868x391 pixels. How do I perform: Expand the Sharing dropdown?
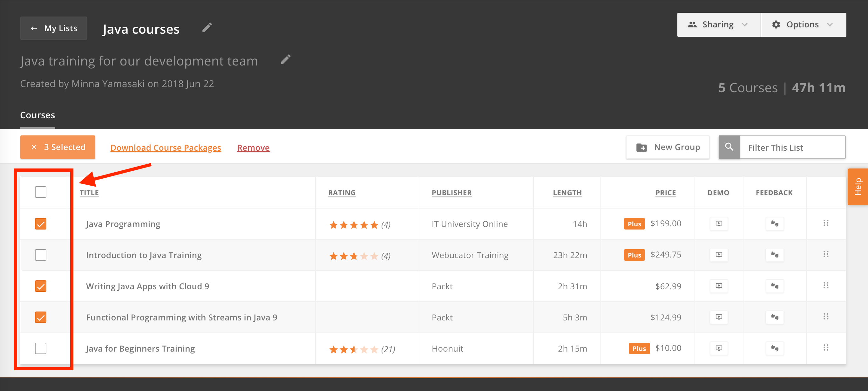pyautogui.click(x=718, y=25)
